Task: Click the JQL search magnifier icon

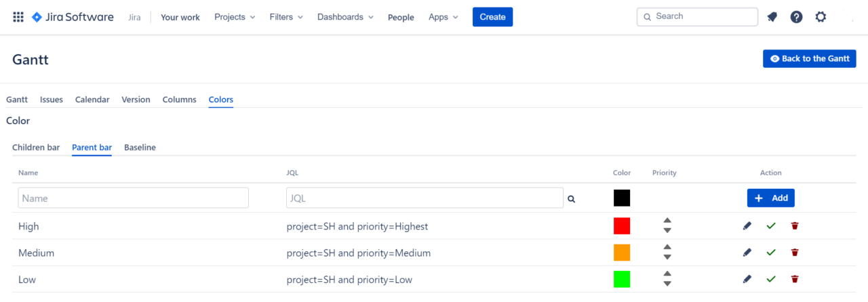Action: (571, 199)
